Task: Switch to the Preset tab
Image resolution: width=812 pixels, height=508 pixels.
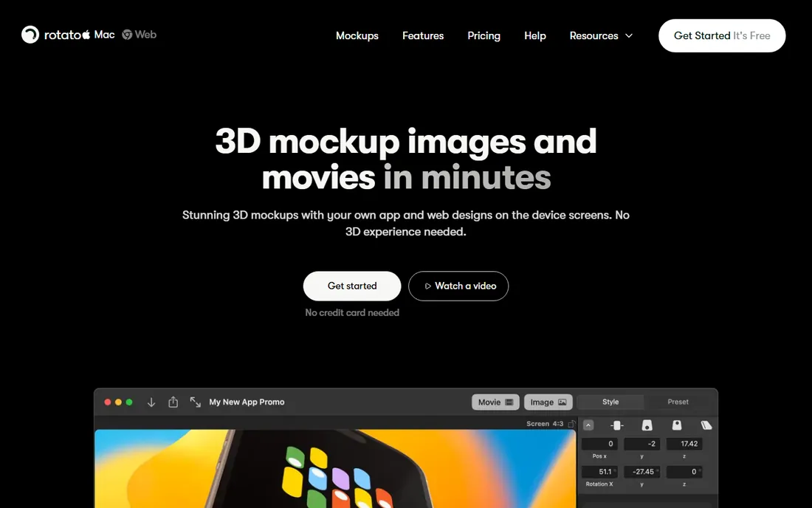Action: (x=678, y=402)
